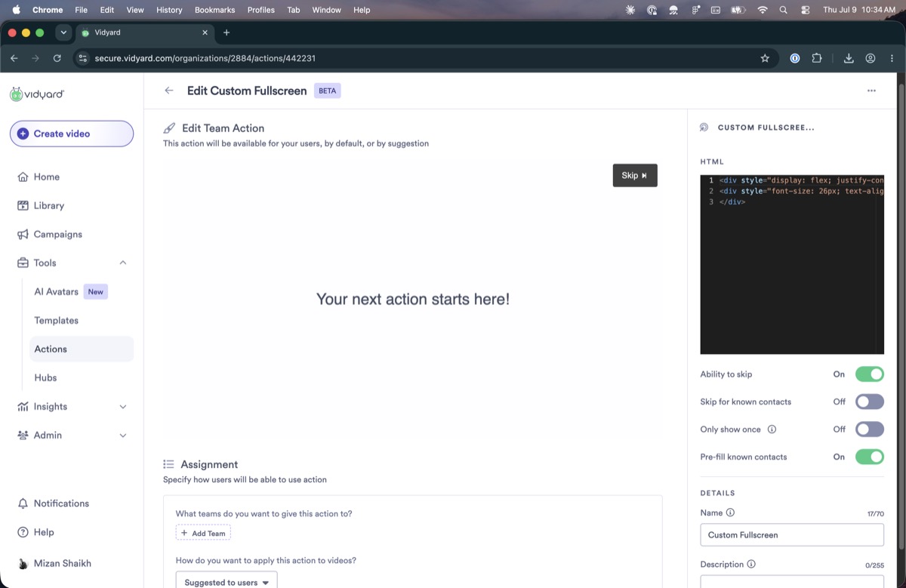Open macOS Spotlight search
Image resolution: width=906 pixels, height=588 pixels.
783,10
